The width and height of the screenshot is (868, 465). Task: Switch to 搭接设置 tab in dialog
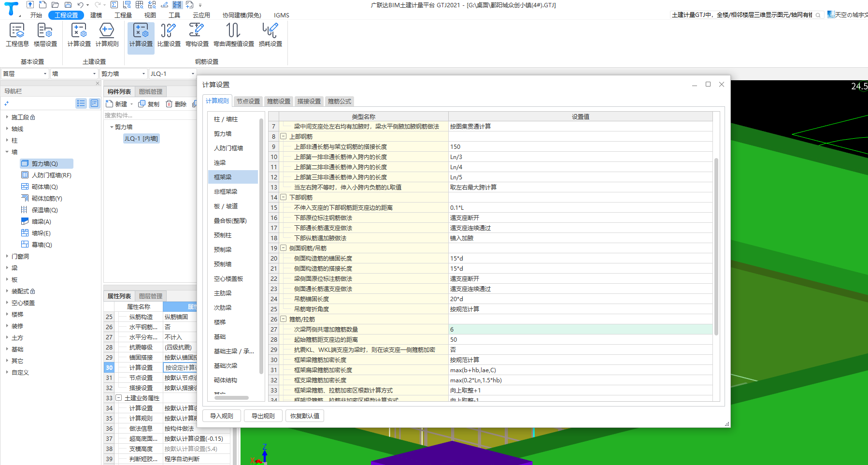(309, 101)
